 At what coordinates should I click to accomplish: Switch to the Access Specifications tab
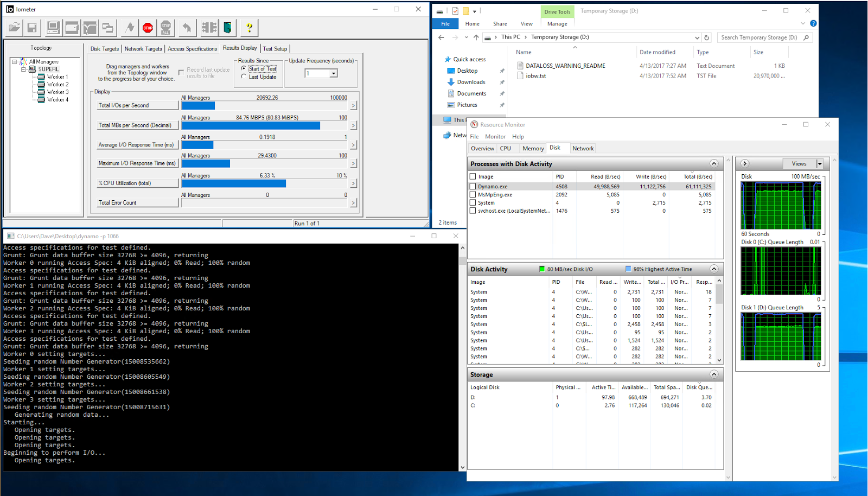point(192,49)
